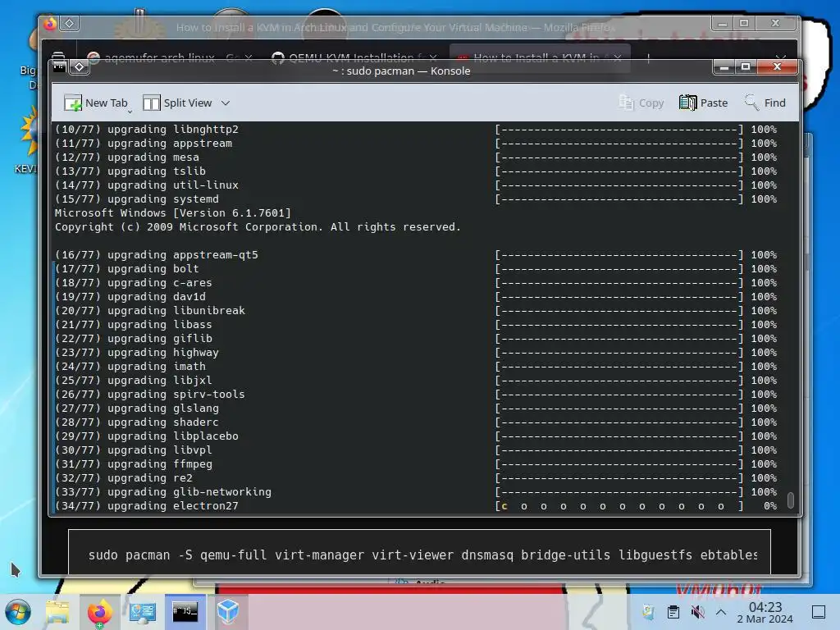Viewport: 840px width, 630px height.
Task: Click the Copy toolbar button
Action: [641, 103]
